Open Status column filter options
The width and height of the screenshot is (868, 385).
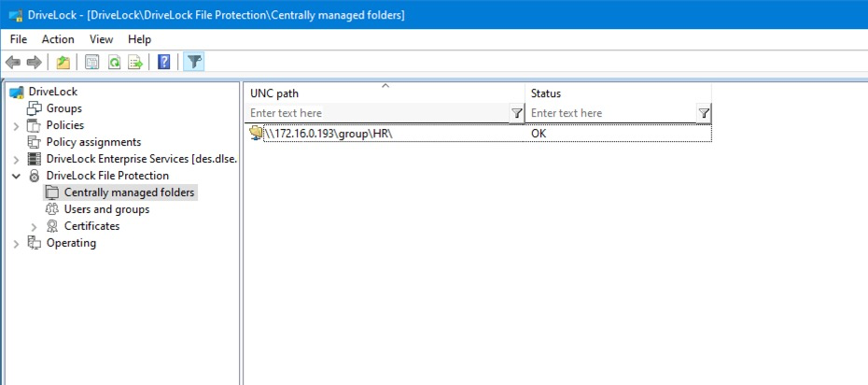[x=704, y=113]
